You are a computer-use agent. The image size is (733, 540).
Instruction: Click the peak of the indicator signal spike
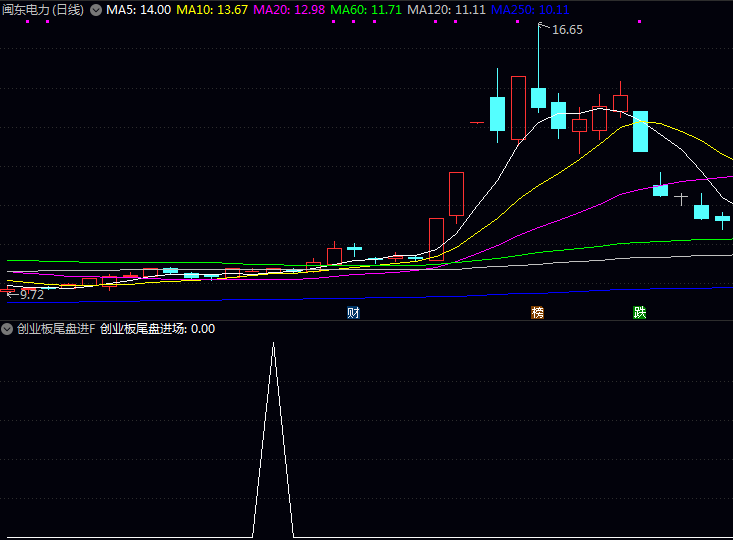273,345
